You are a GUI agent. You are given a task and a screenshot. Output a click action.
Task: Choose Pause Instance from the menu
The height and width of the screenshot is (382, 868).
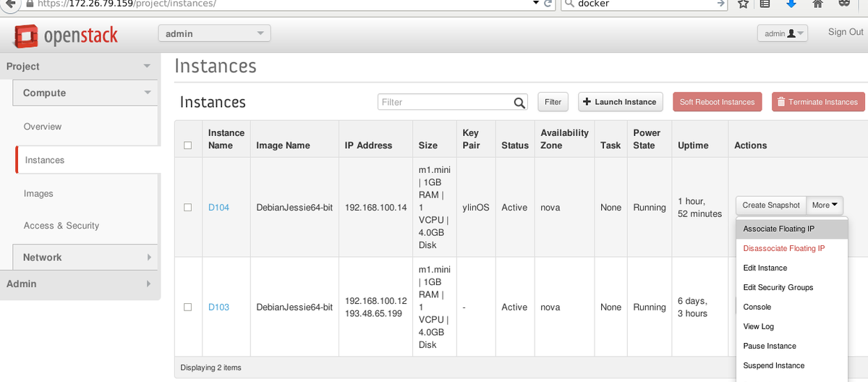pos(770,347)
